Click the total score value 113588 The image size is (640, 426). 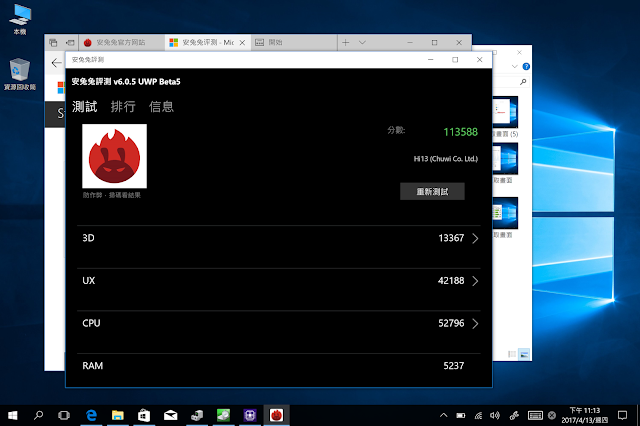pyautogui.click(x=460, y=132)
